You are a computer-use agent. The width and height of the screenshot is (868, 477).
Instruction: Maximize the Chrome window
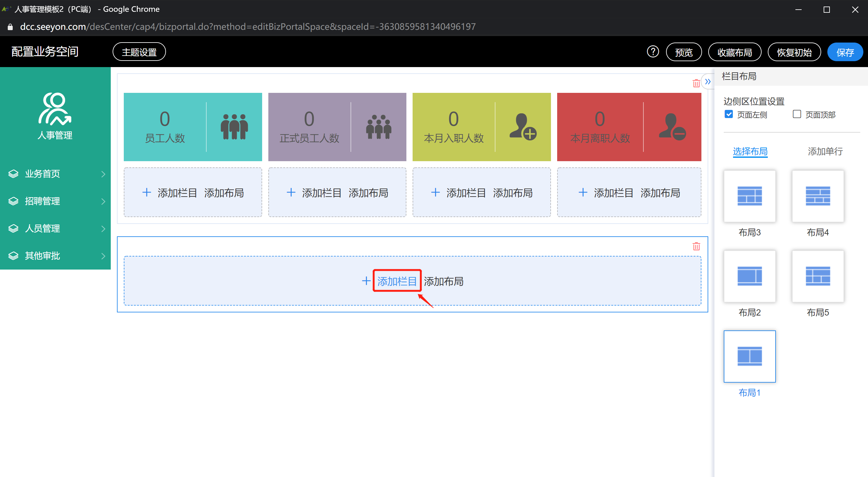[826, 9]
